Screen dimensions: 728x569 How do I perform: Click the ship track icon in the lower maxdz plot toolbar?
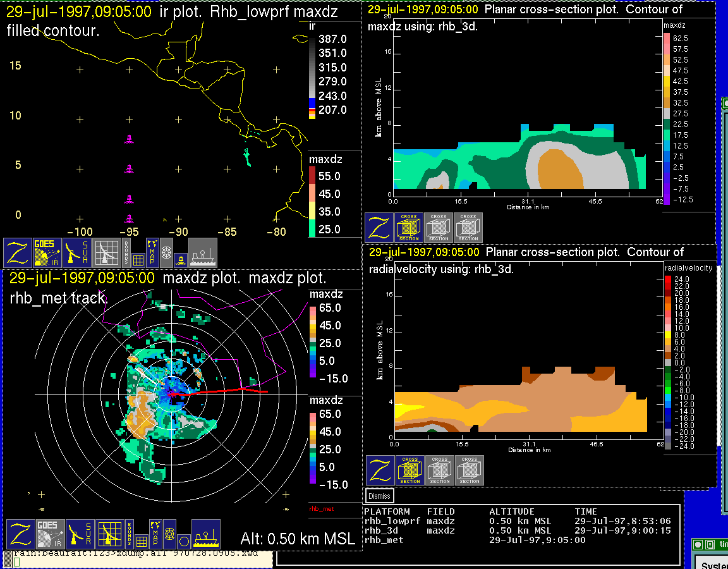pyautogui.click(x=205, y=534)
